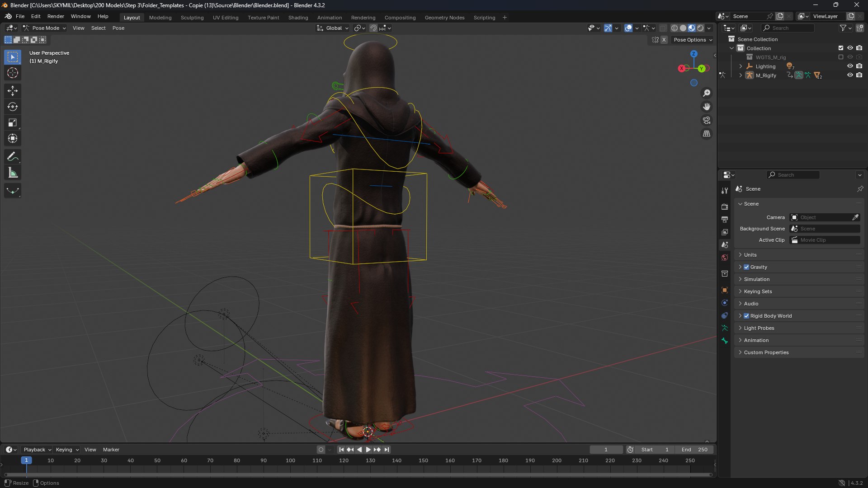Activate the Scale tool
The image size is (868, 488).
click(x=13, y=122)
